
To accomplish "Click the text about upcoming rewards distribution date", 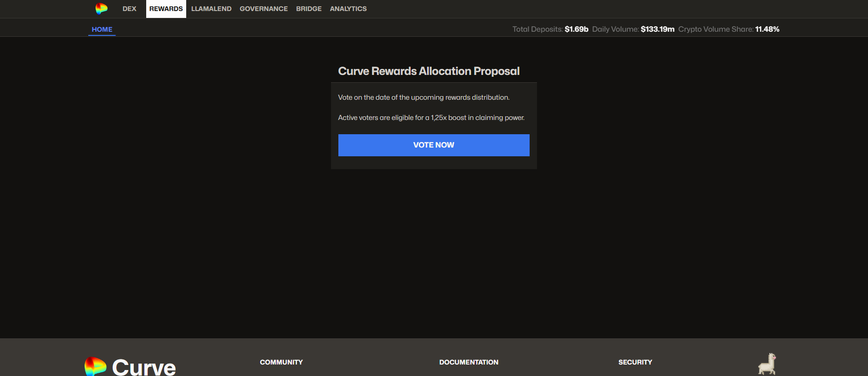I will [x=424, y=97].
